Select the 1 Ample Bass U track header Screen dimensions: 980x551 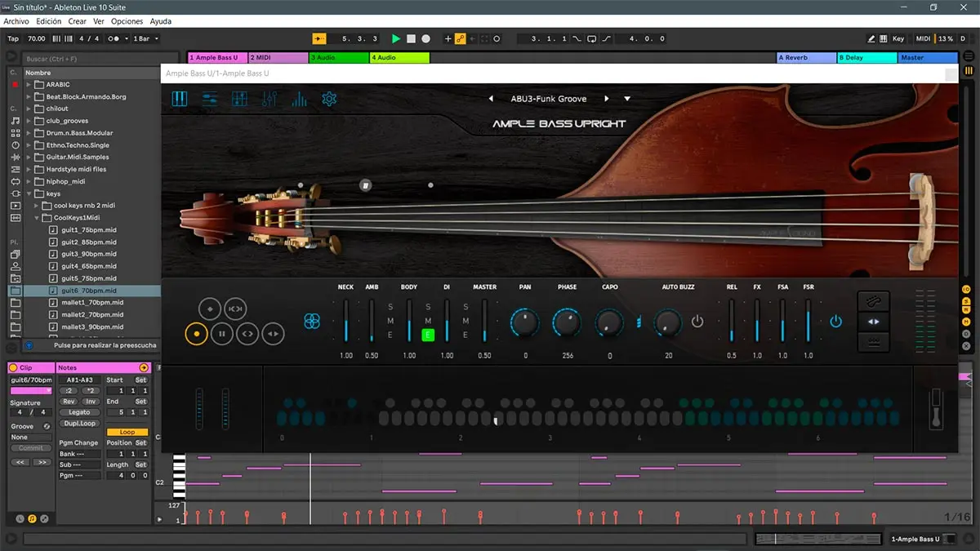coord(217,58)
